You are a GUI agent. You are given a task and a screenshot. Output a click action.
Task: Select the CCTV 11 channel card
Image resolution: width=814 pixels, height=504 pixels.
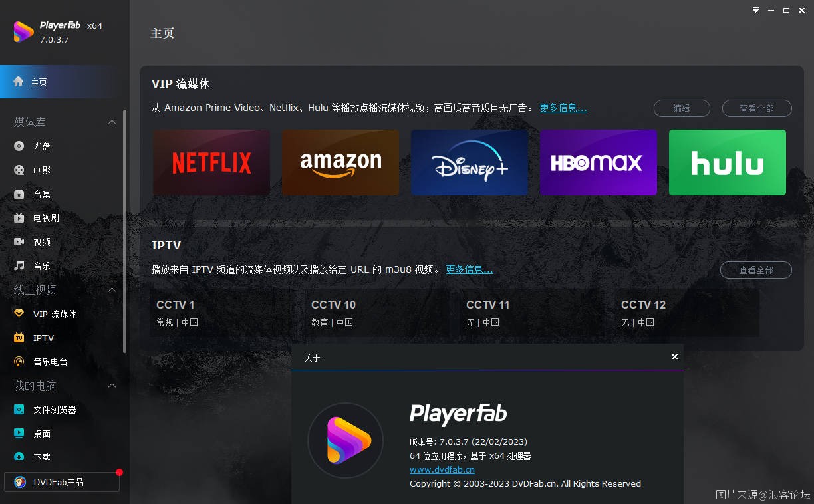[533, 313]
